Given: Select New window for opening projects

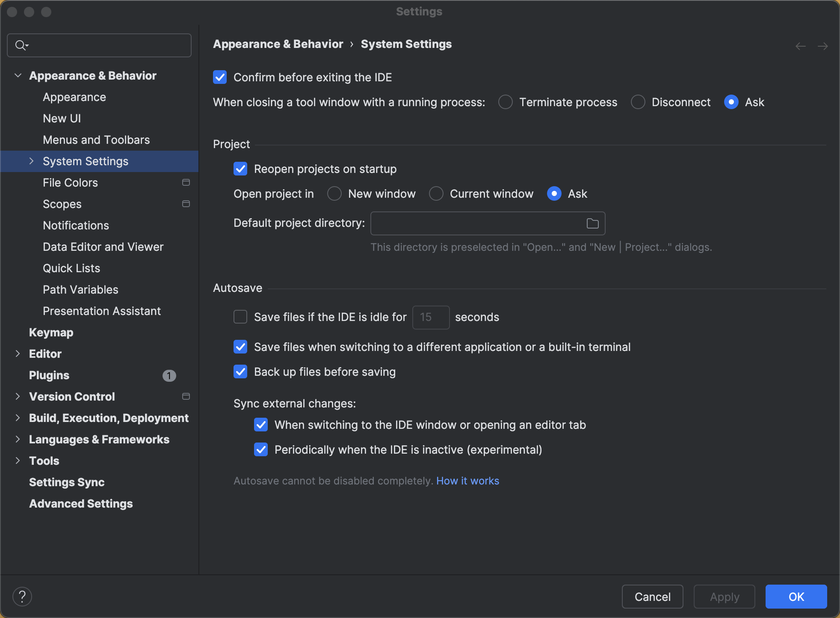Looking at the screenshot, I should point(334,193).
